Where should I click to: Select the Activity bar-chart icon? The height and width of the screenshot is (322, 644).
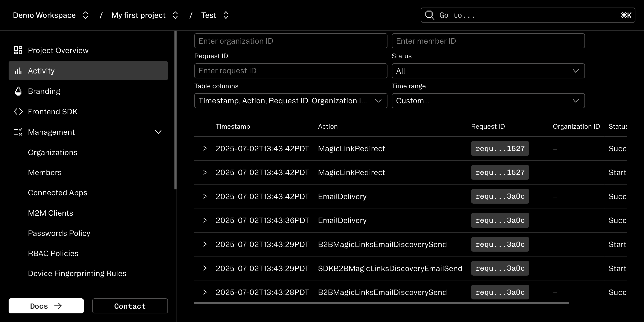(x=18, y=70)
